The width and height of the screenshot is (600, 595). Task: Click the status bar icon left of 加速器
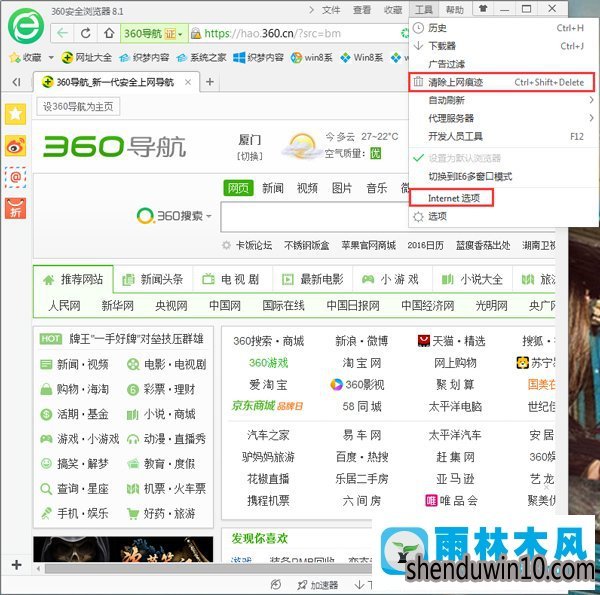276,585
